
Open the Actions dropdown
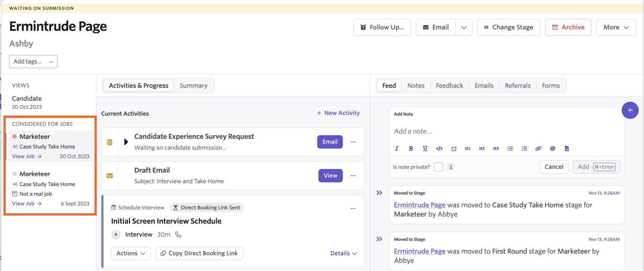click(131, 254)
